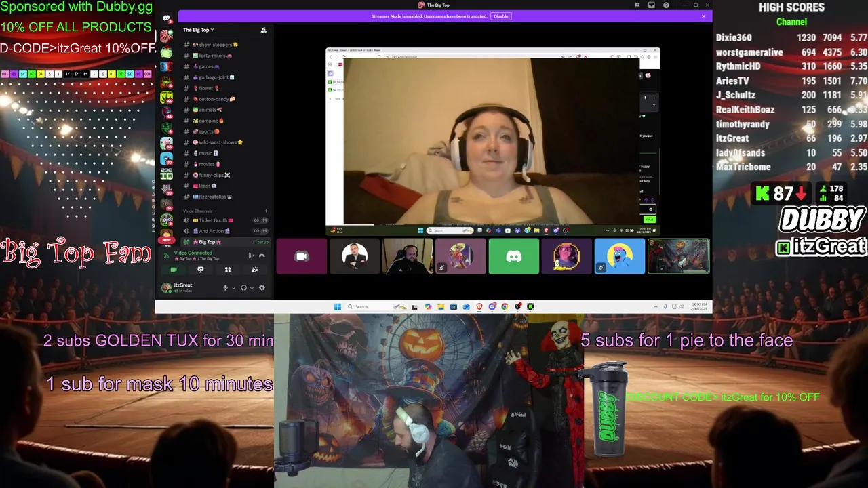Select the green Discord logo participant tile

tap(514, 256)
